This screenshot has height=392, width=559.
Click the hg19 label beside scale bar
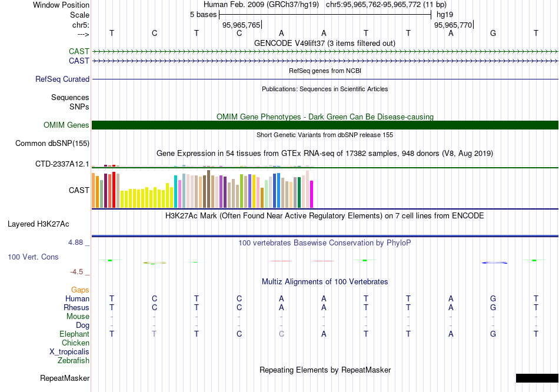[x=445, y=15]
